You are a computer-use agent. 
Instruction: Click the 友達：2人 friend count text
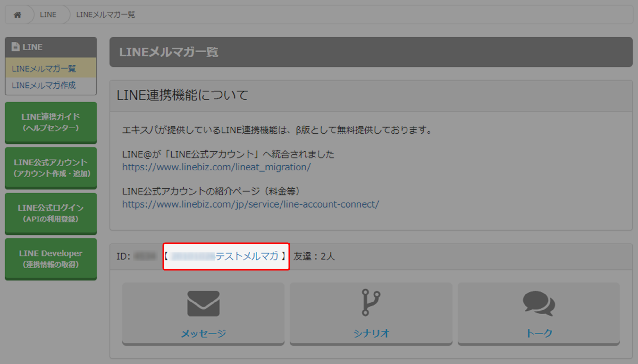point(314,256)
